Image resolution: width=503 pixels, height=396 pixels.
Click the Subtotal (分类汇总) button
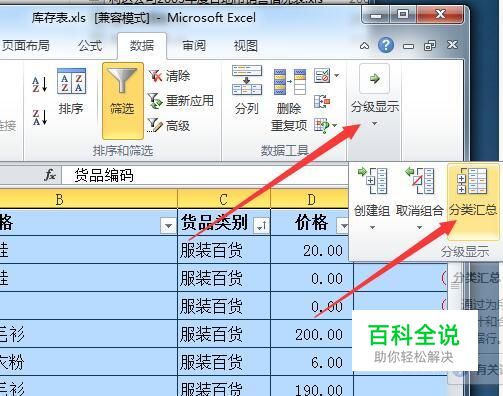coord(473,201)
